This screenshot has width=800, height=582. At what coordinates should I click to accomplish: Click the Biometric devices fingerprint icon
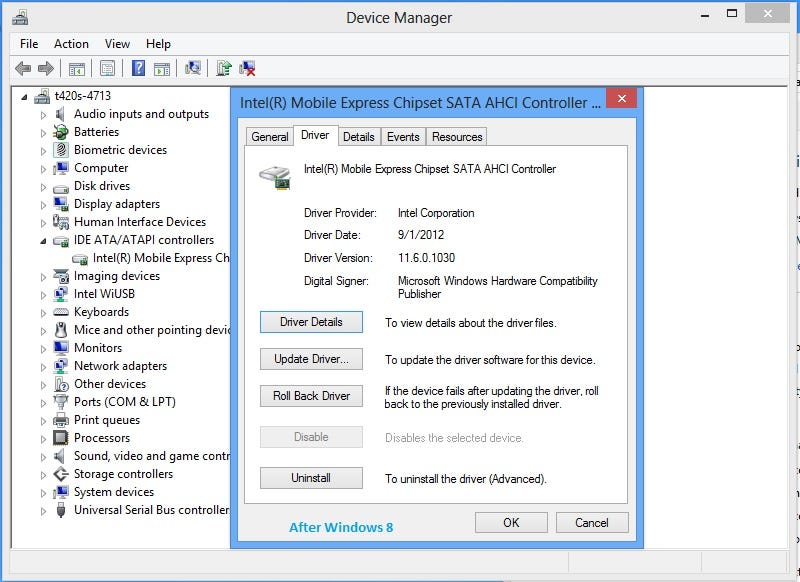61,150
